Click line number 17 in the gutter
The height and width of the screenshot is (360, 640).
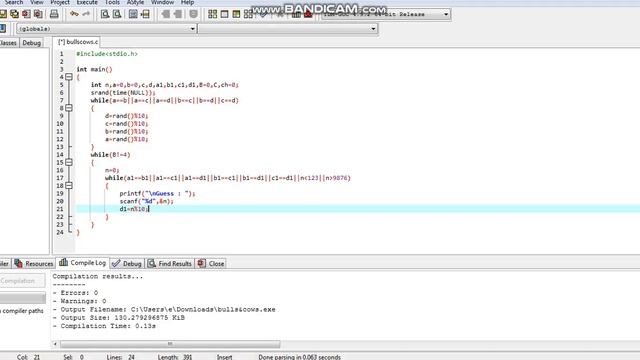[x=60, y=178]
